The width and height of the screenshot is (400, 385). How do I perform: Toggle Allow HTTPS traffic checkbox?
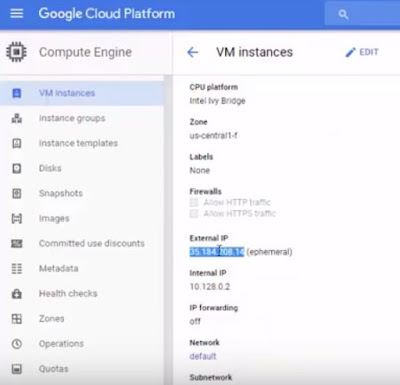coord(194,214)
